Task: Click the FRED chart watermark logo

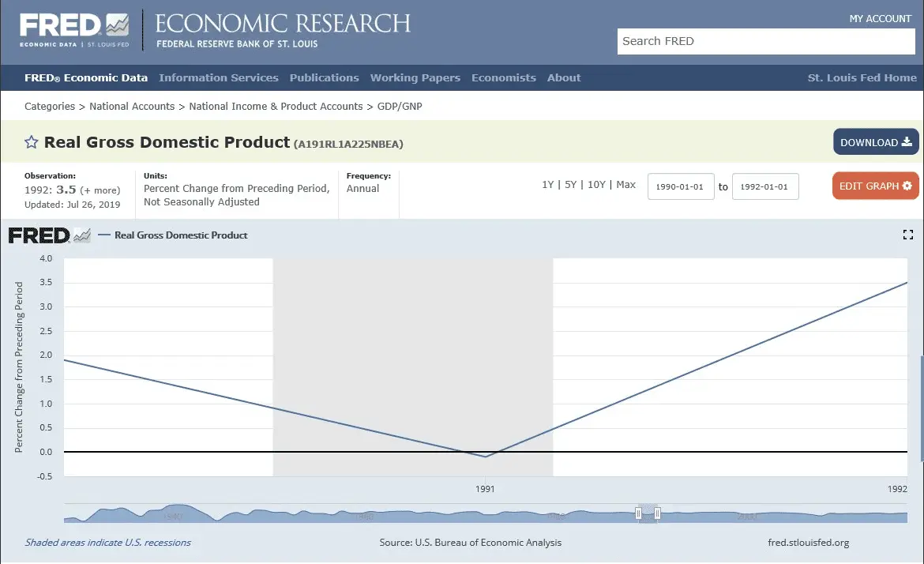Action: [x=49, y=235]
